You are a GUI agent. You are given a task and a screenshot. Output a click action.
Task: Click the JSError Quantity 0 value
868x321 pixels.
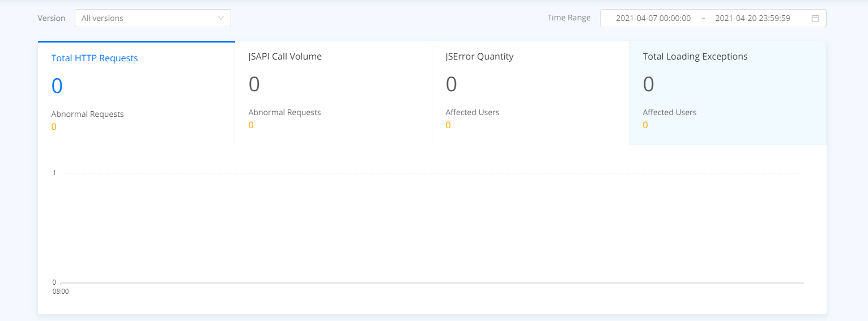tap(452, 85)
